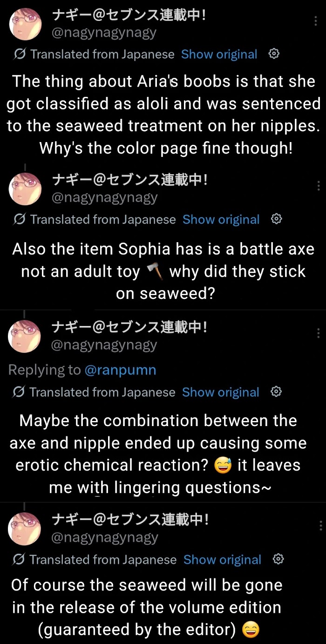Show original of the volume edition tweet
Image resolution: width=326 pixels, height=644 pixels.
pos(222,559)
